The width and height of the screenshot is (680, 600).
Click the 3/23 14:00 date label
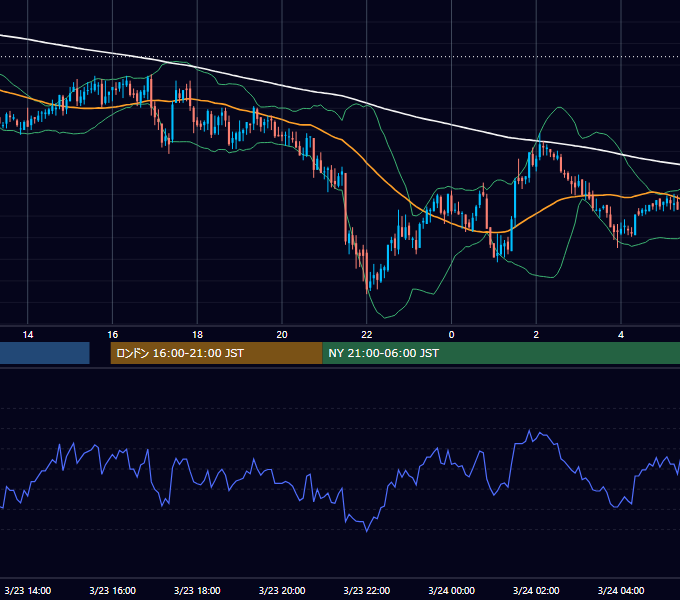coord(28,590)
